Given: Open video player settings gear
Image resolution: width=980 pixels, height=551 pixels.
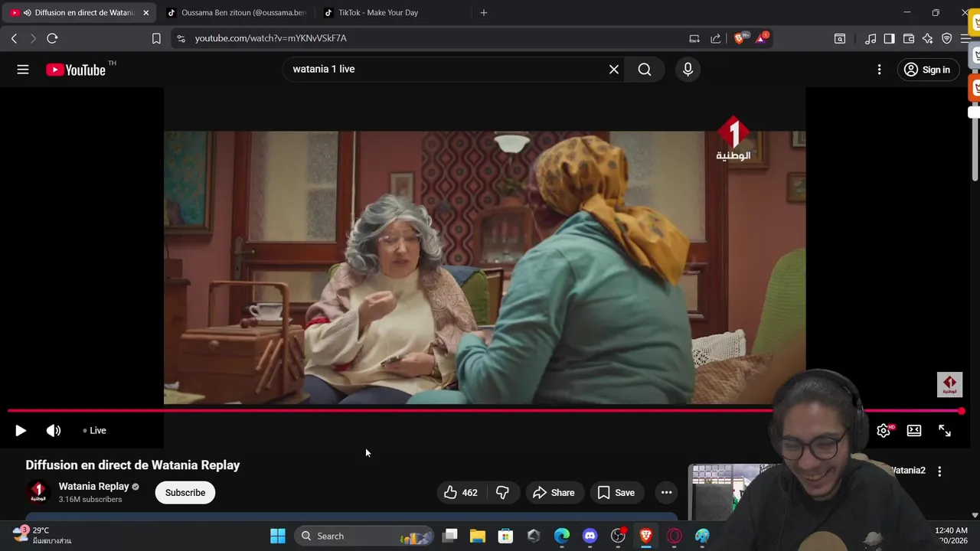Looking at the screenshot, I should (x=884, y=431).
